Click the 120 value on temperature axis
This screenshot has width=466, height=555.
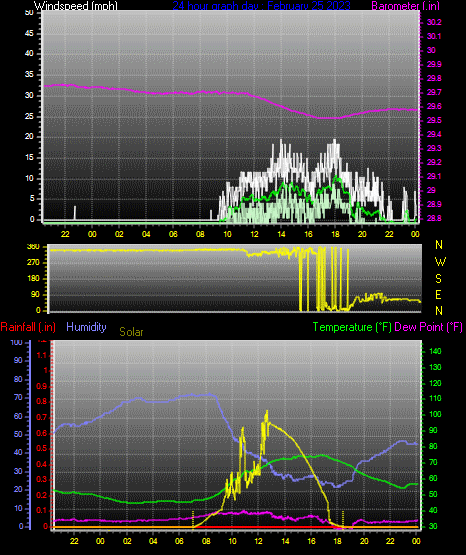coord(435,384)
